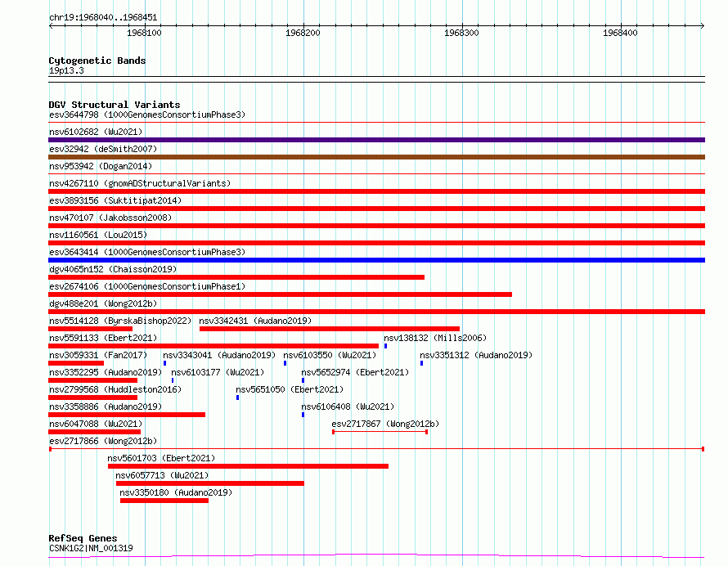Click the RefSeq Genes track title
Viewport: 728px width, 566px height.
click(83, 538)
